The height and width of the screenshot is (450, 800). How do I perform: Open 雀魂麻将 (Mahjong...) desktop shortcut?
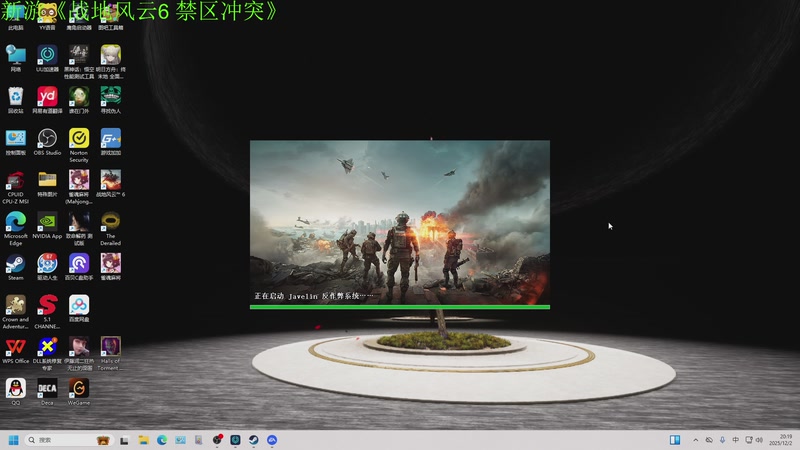[x=79, y=187]
